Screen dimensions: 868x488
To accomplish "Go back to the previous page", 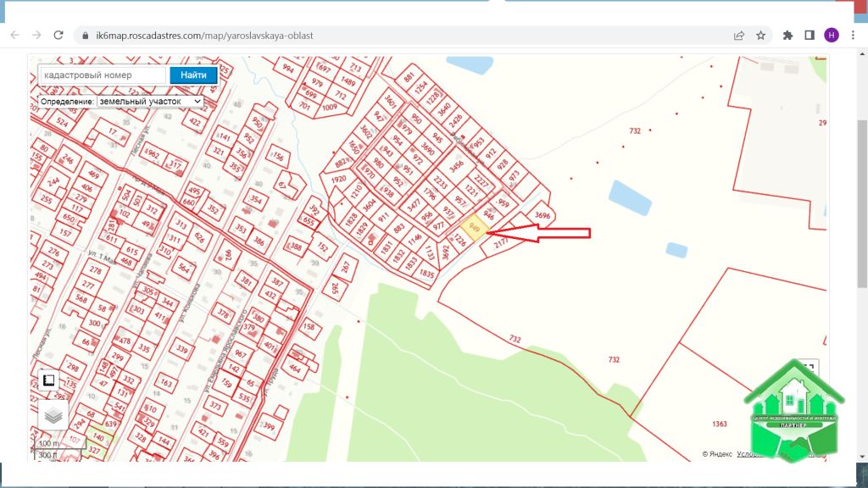I will 14,35.
